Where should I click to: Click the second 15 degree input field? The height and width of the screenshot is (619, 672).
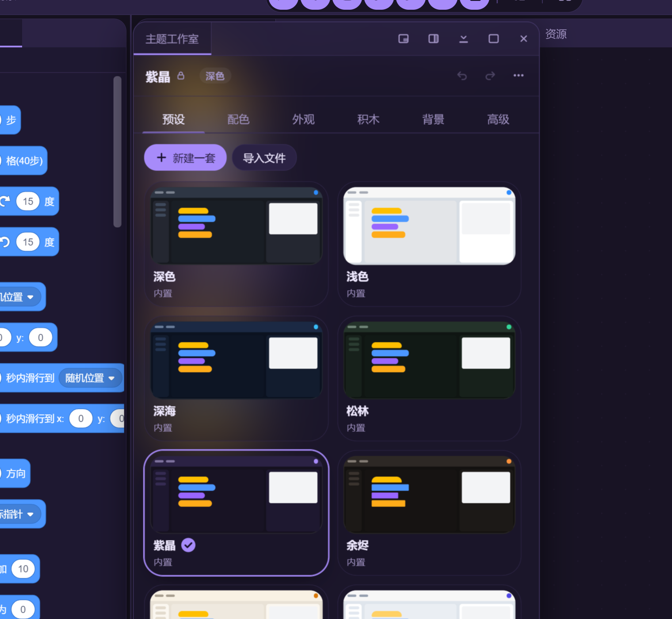click(28, 242)
